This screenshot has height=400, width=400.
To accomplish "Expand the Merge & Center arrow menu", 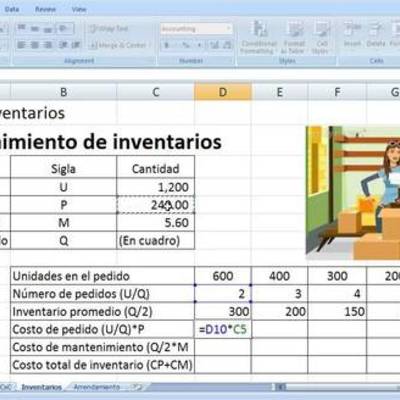I will point(151,45).
